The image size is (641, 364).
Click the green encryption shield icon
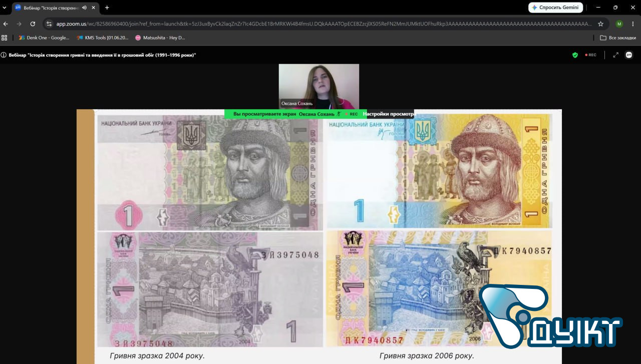575,55
